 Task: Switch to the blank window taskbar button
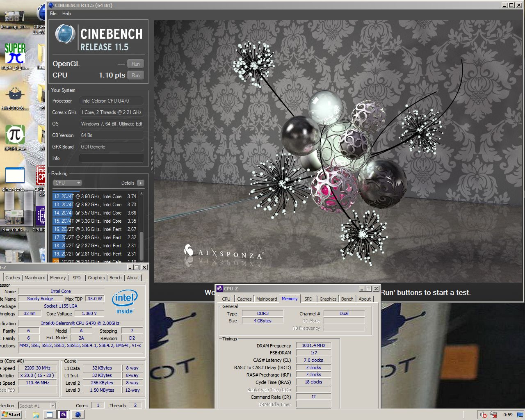coord(50,415)
